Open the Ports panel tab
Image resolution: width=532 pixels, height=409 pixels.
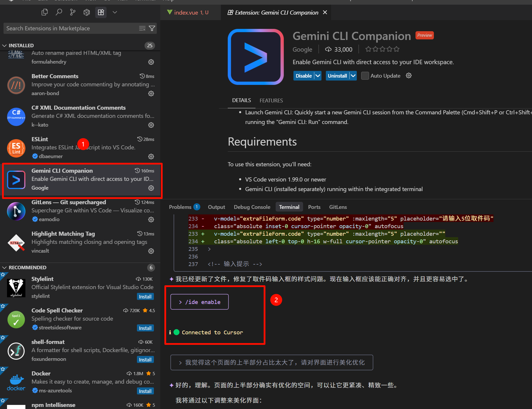(314, 207)
